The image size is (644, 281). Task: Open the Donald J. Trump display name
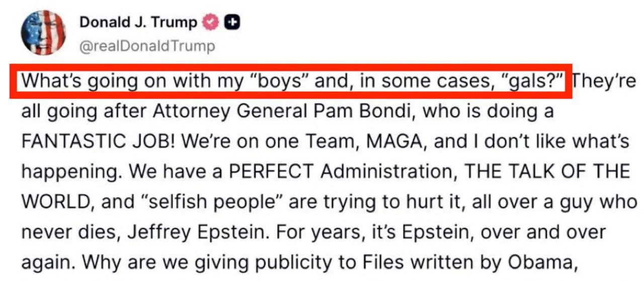tap(138, 22)
